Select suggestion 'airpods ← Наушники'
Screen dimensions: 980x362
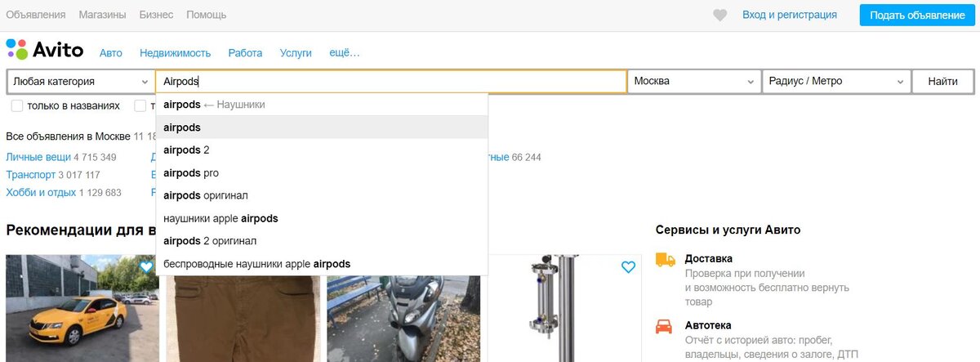point(322,105)
